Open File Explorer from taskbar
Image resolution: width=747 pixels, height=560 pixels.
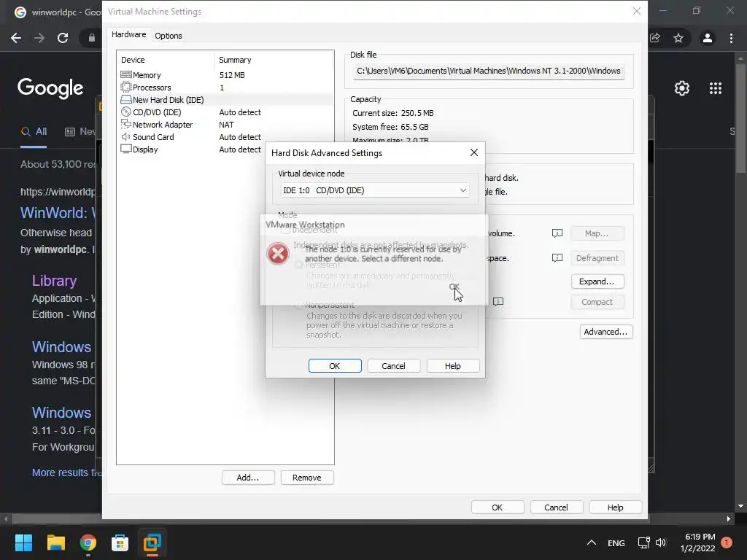click(55, 542)
